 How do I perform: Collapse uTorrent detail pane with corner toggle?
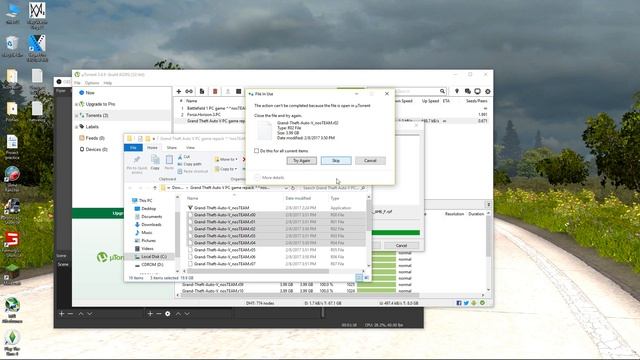pos(489,204)
